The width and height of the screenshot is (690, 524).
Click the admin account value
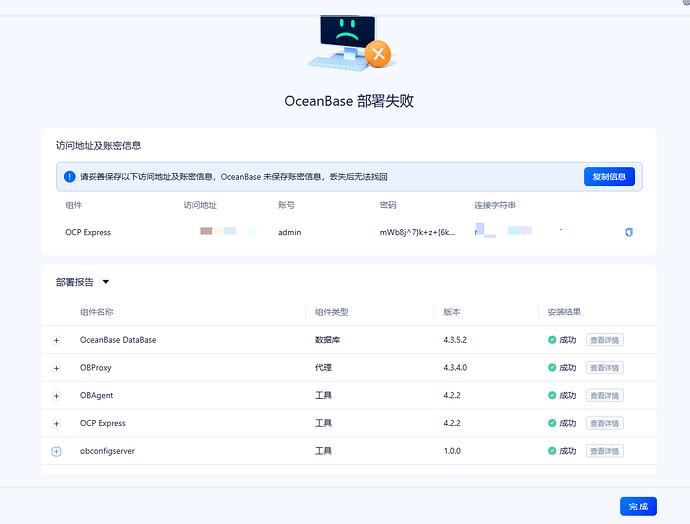tap(290, 232)
